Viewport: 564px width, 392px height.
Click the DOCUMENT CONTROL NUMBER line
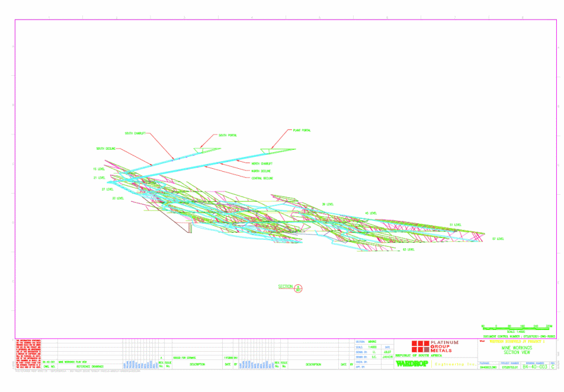point(519,336)
